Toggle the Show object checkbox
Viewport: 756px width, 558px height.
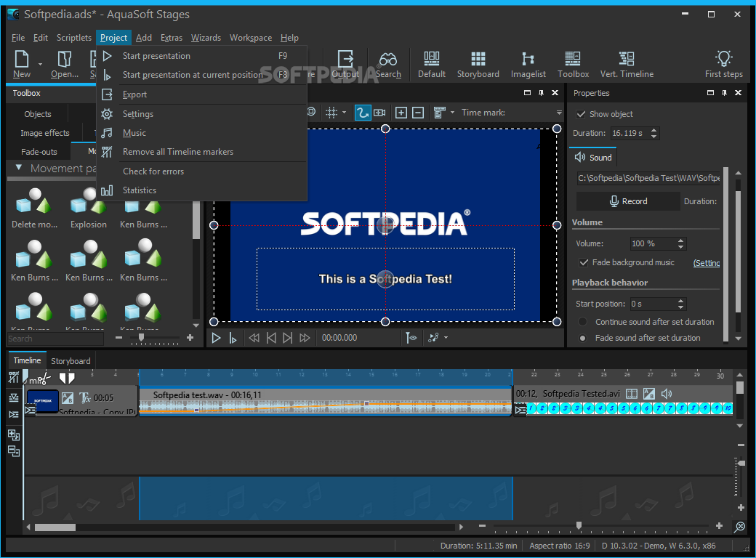pos(581,114)
